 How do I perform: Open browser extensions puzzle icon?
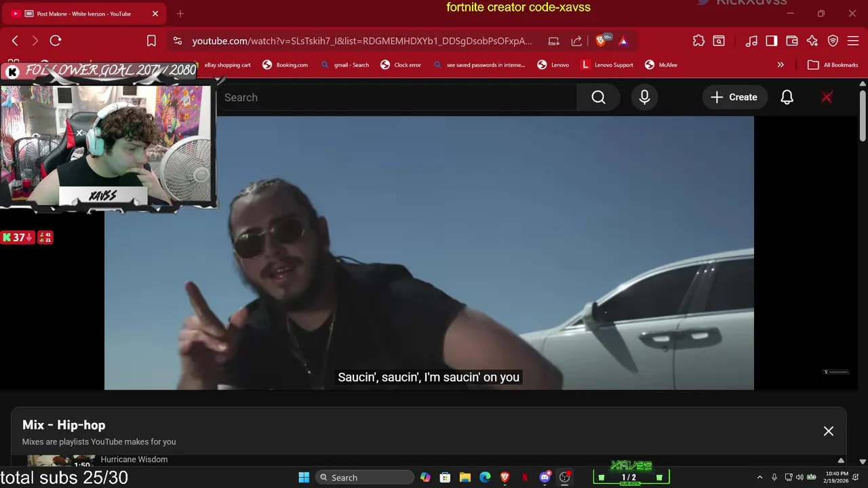pyautogui.click(x=698, y=41)
